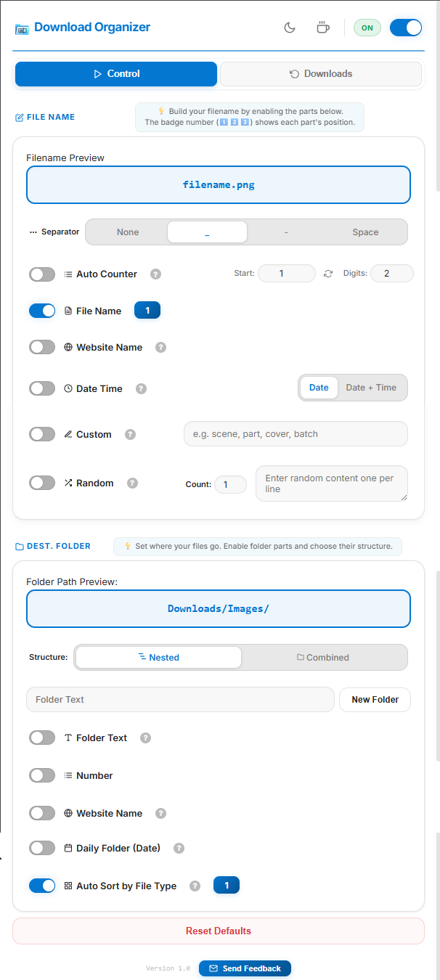The image size is (440, 980).
Task: Click the coffee cup support icon
Action: pyautogui.click(x=322, y=27)
